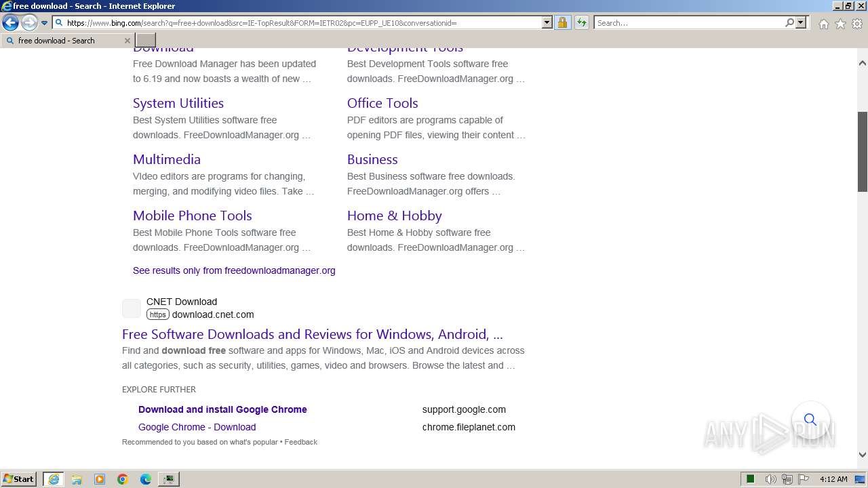Screen dimensions: 868x488
Task: Click the IE search box field
Action: [x=689, y=23]
